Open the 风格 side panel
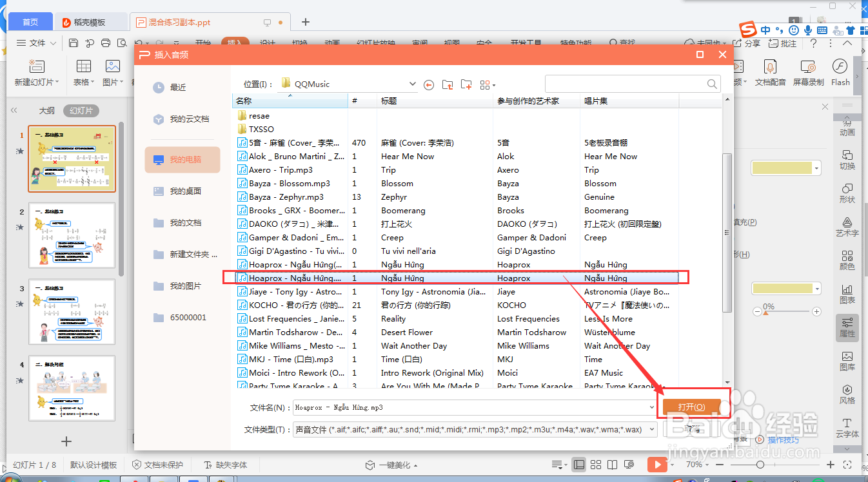Screen dimensions: 868x482 tap(847, 394)
